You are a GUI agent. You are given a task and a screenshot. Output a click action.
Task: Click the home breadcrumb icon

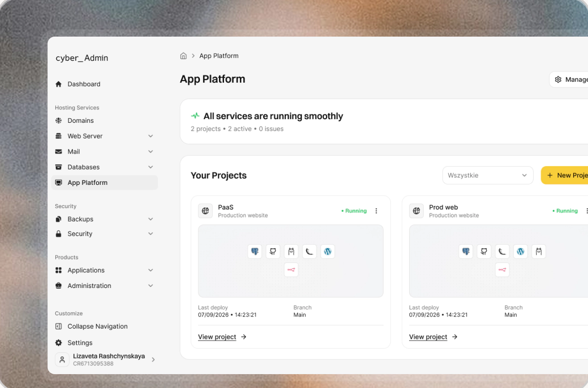click(183, 56)
